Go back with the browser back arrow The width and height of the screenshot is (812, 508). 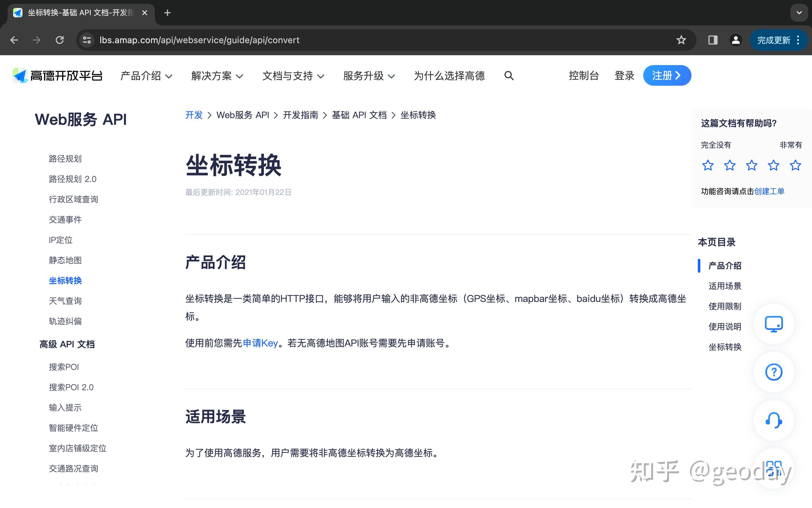pos(14,40)
